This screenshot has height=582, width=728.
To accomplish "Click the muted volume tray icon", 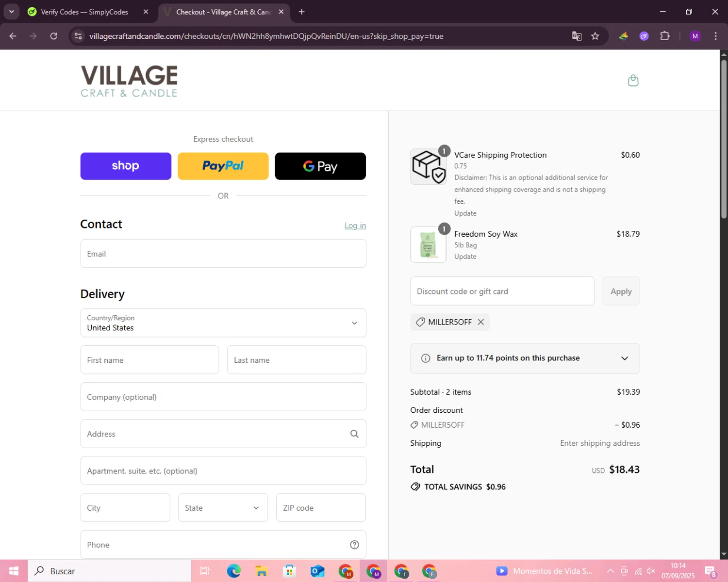I will [651, 571].
